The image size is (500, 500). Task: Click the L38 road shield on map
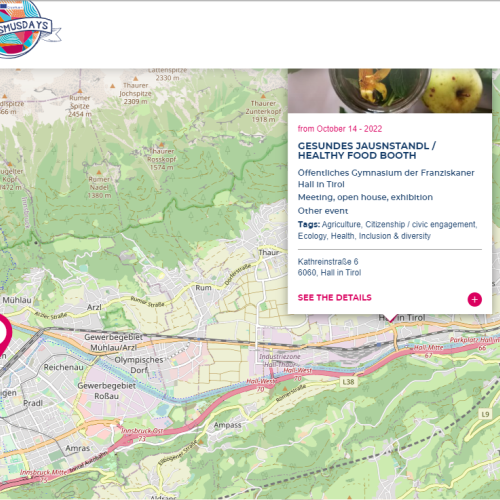[x=348, y=382]
